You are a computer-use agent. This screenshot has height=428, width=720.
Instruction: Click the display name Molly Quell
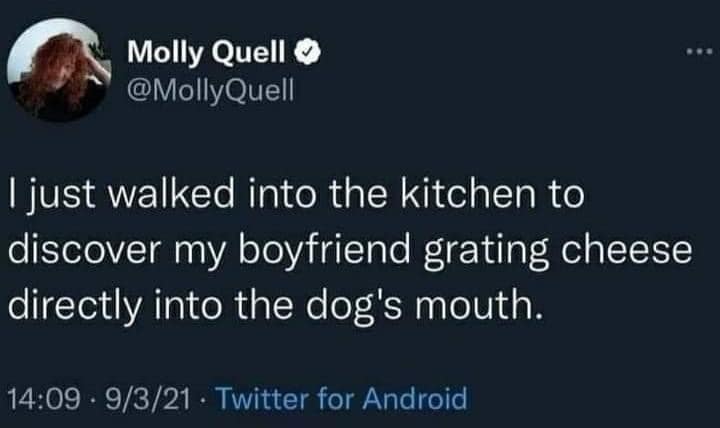193,47
